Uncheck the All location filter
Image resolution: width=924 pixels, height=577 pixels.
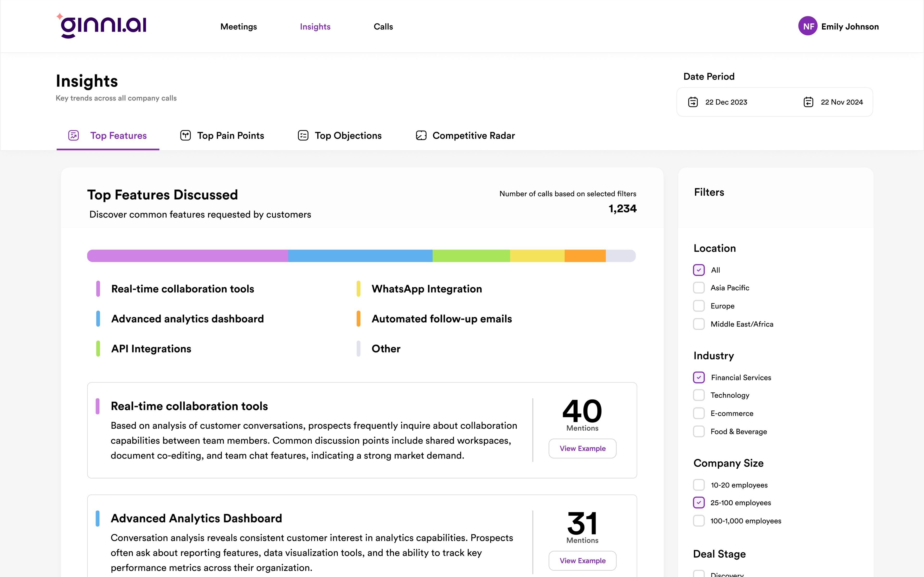tap(699, 270)
